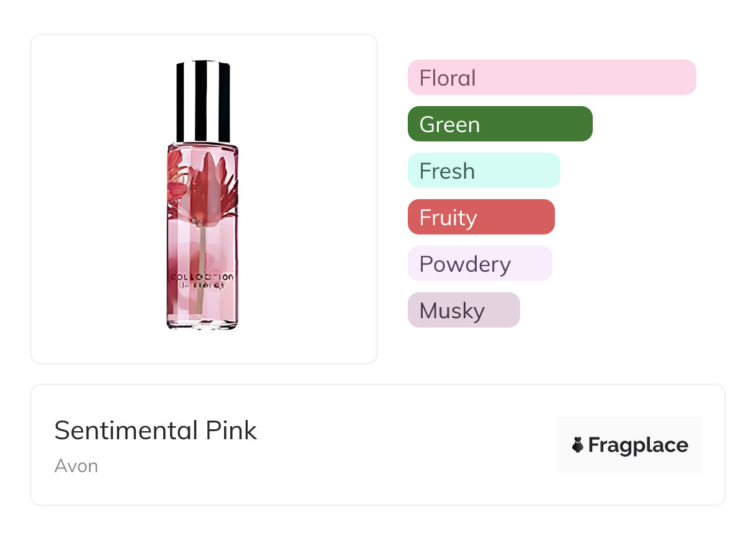756x536 pixels.
Task: Click the striped black-and-white bottle cap
Action: 203,101
